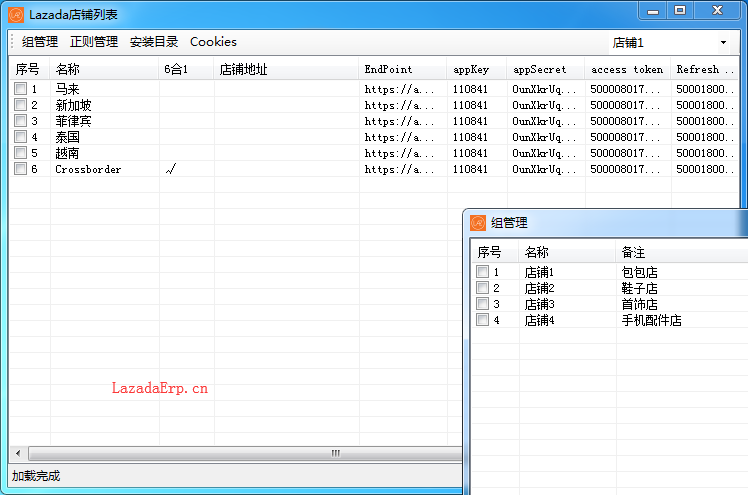Click the Lazada店铺列表 window app icon
This screenshot has width=748, height=495.
click(x=16, y=15)
